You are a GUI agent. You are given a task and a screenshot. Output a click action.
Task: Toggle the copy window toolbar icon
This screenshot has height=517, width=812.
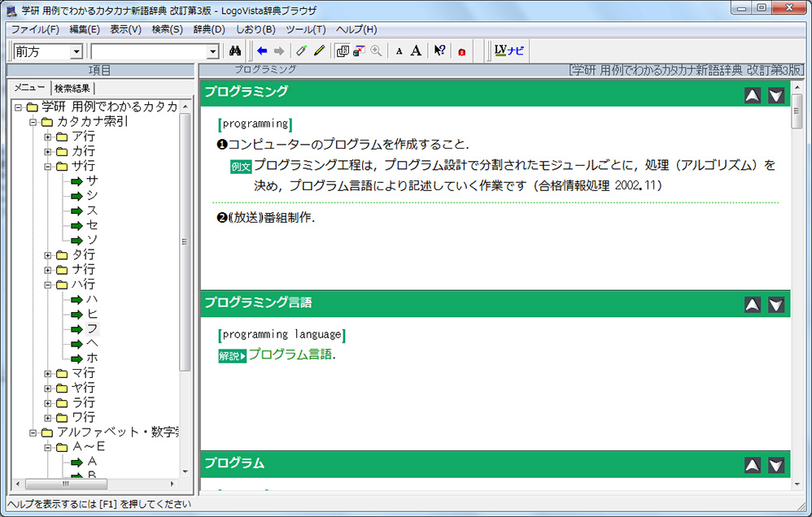click(343, 50)
